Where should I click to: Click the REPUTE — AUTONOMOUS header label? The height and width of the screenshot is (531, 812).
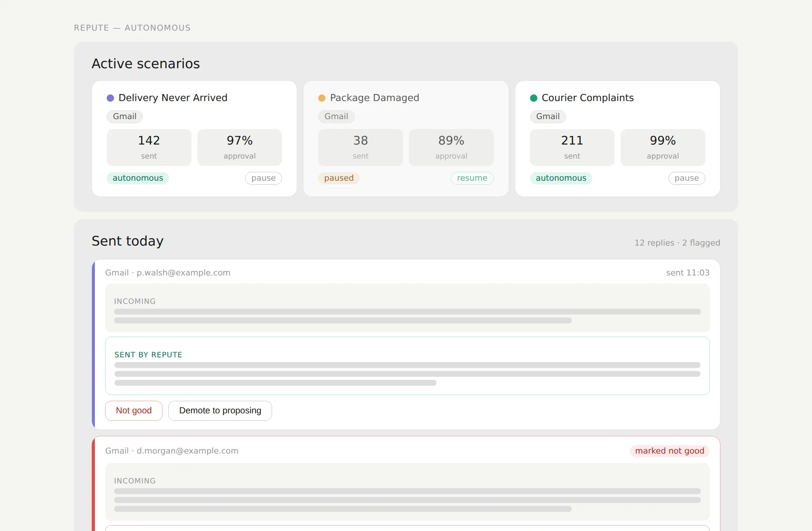pos(132,28)
